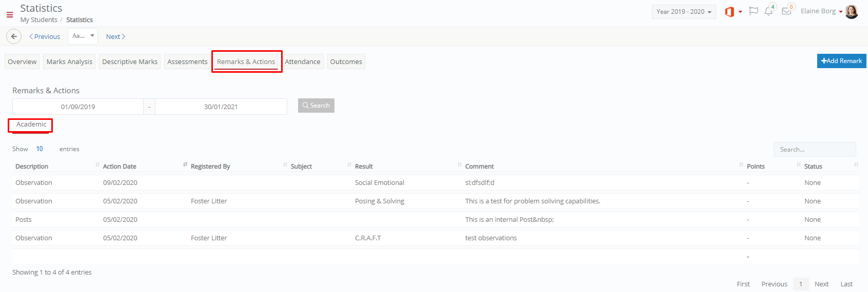Switch to the Outcomes tab
Image resolution: width=868 pixels, height=292 pixels.
346,61
